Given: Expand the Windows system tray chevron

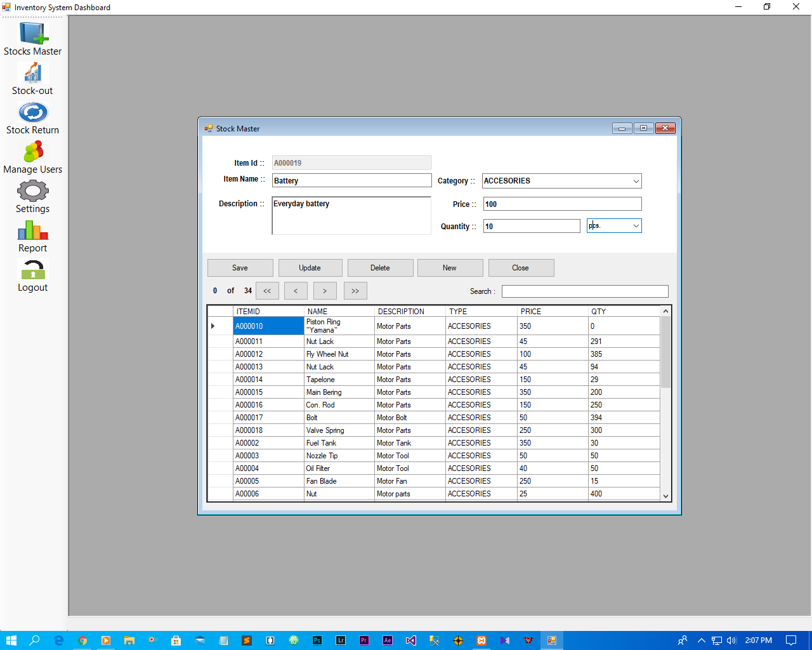Looking at the screenshot, I should [x=701, y=640].
